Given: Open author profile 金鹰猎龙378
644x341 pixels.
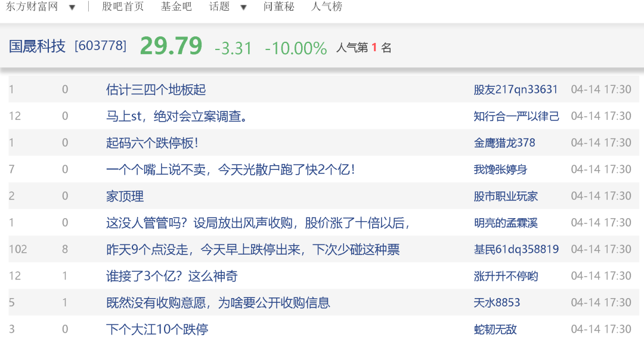Looking at the screenshot, I should [505, 143].
